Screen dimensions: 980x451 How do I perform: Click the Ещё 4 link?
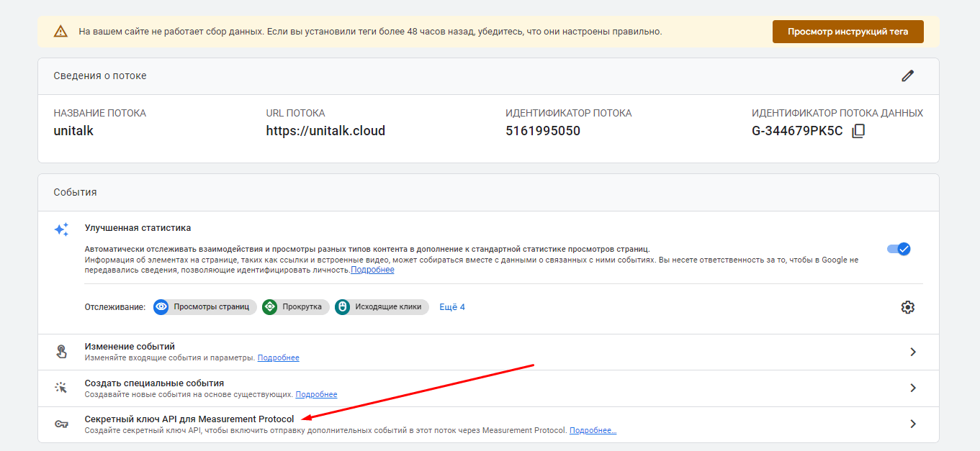pos(452,307)
